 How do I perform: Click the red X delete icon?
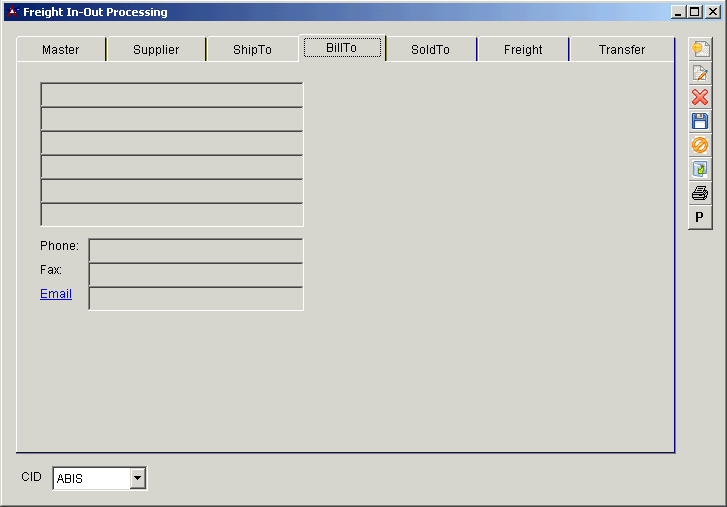(x=700, y=97)
